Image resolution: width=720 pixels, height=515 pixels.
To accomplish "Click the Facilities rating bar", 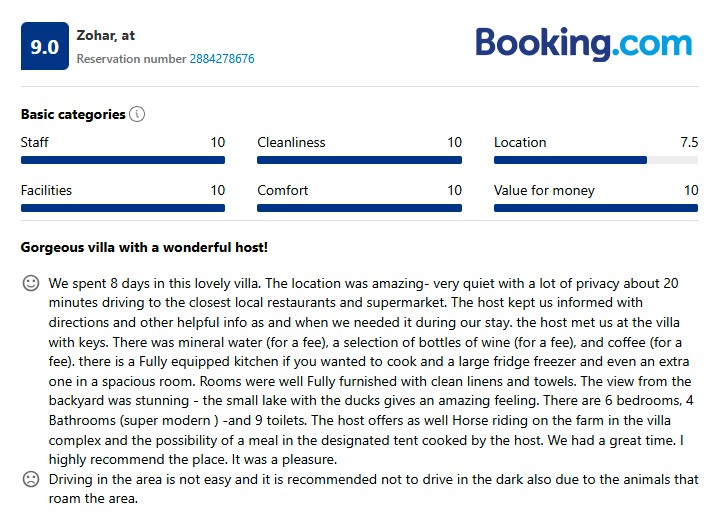I will click(122, 208).
